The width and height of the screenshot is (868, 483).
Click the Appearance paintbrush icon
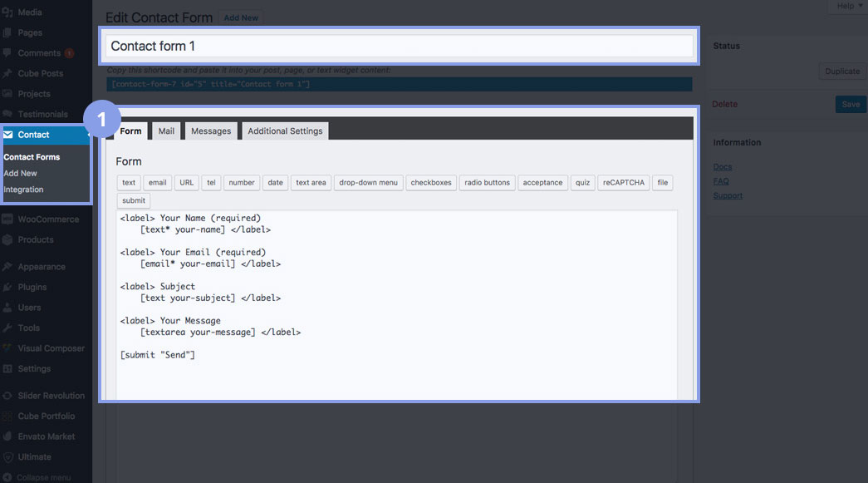point(7,267)
